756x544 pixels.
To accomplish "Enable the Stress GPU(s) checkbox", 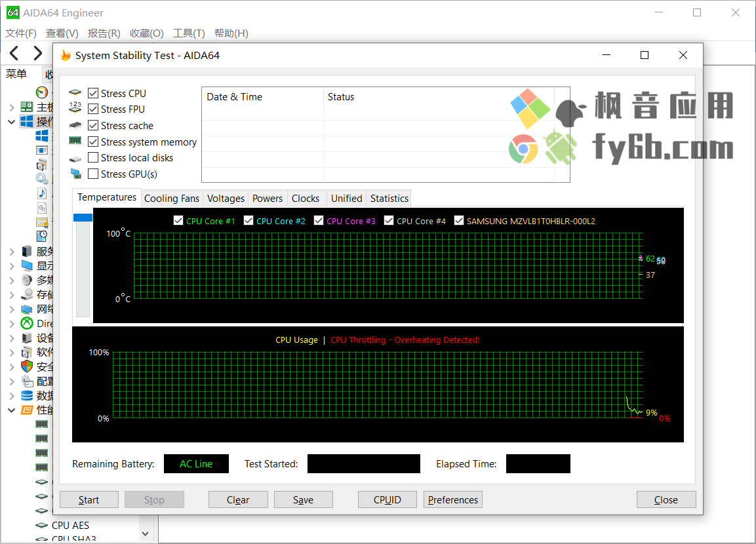I will [93, 174].
